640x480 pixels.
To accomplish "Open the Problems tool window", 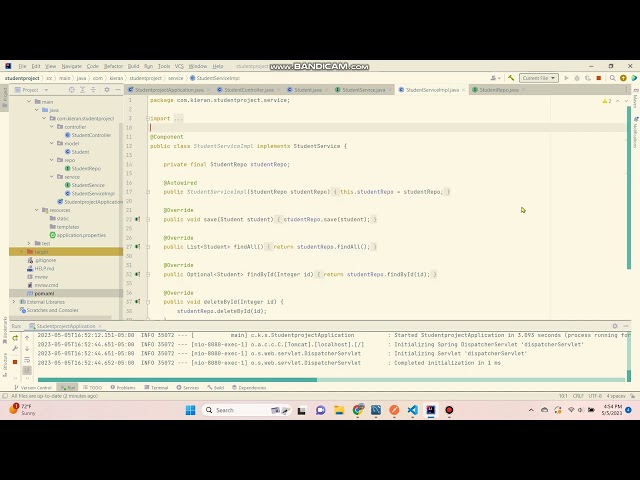I will [x=123, y=387].
